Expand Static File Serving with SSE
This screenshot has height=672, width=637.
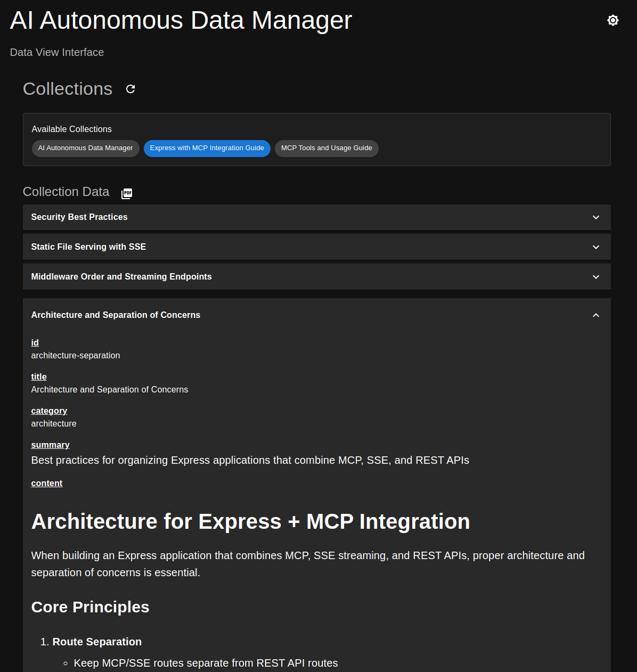316,247
